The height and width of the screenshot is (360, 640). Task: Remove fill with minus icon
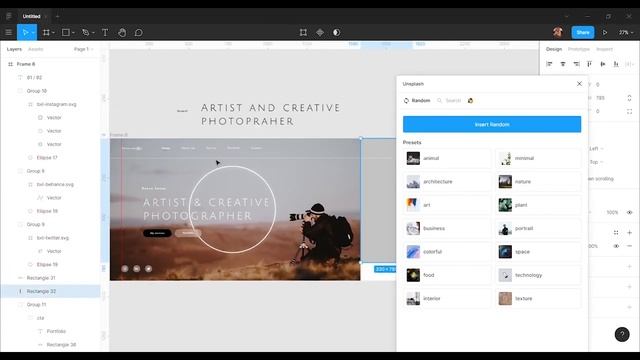(629, 246)
